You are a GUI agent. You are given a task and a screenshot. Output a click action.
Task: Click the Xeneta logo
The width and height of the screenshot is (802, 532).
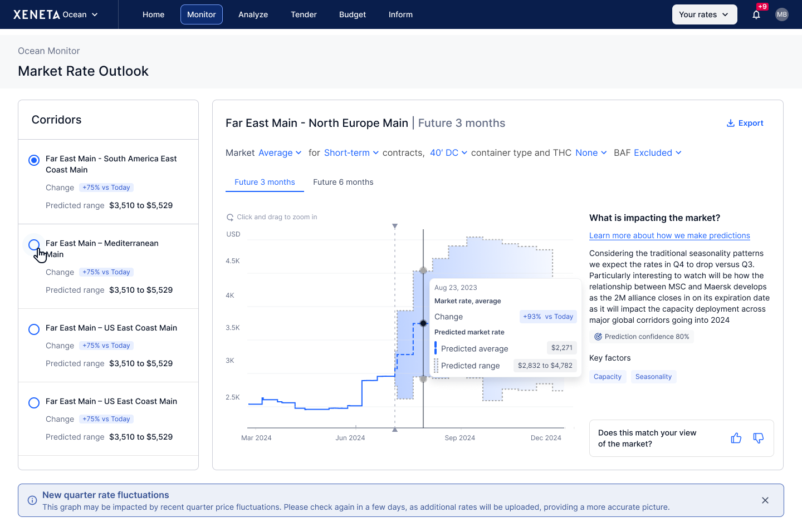(37, 14)
